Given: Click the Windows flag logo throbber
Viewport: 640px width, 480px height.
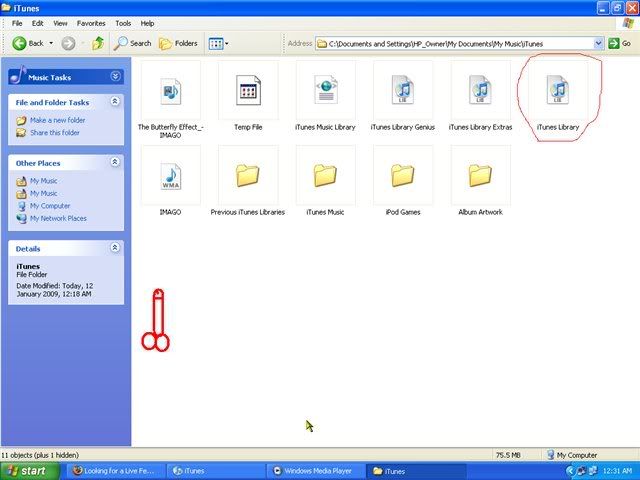Looking at the screenshot, I should 627,23.
